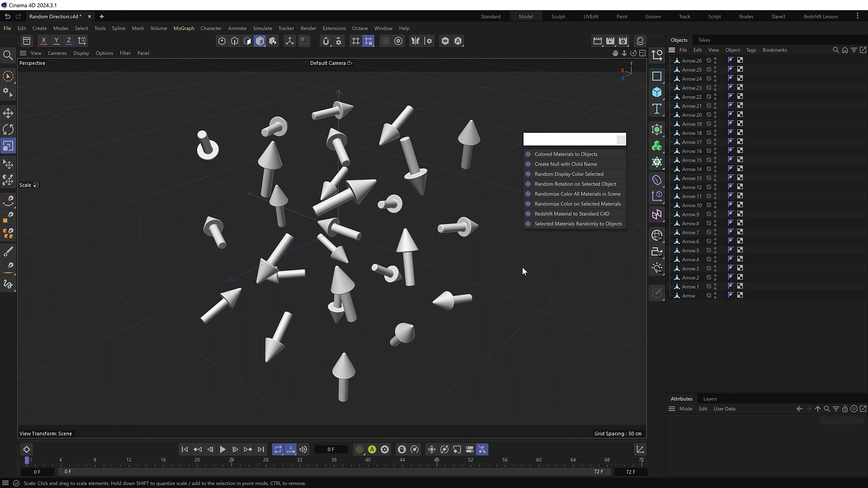Image resolution: width=868 pixels, height=488 pixels.
Task: Click the Cube primitive icon
Action: (x=657, y=93)
